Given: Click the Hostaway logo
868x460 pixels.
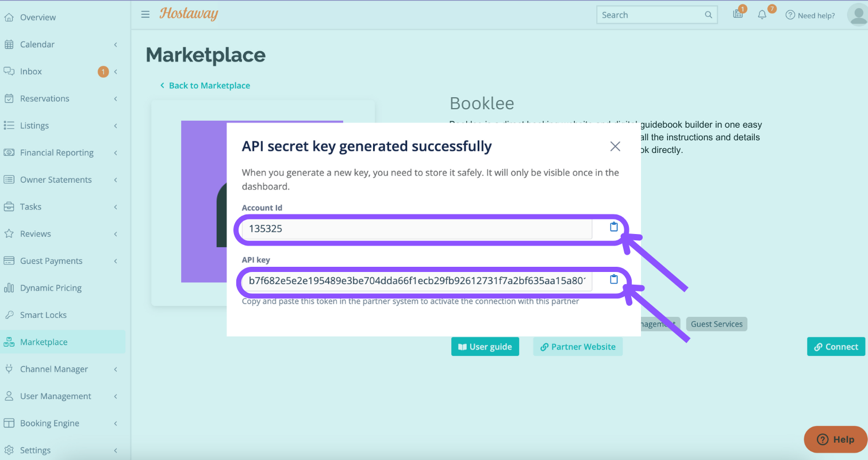Looking at the screenshot, I should 189,14.
